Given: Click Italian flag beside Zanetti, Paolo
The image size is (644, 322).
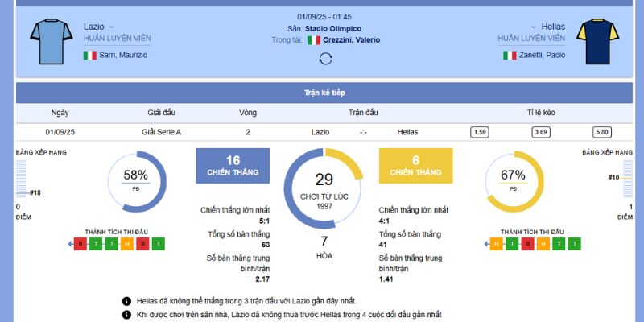Looking at the screenshot, I should point(510,56).
